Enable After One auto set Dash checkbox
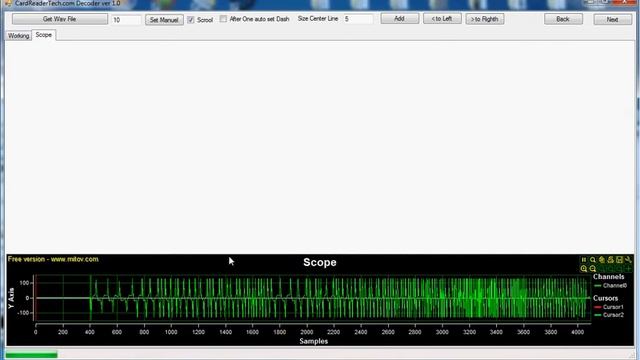The image size is (640, 360). (x=223, y=19)
